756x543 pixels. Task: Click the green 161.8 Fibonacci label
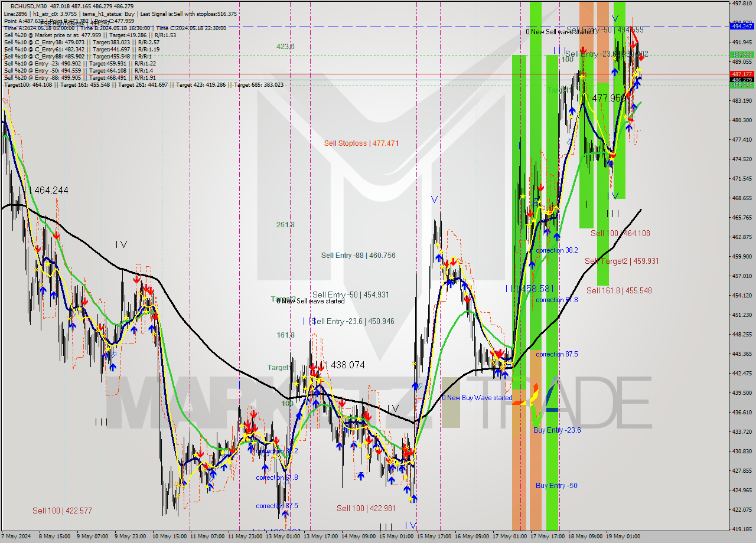pyautogui.click(x=285, y=335)
